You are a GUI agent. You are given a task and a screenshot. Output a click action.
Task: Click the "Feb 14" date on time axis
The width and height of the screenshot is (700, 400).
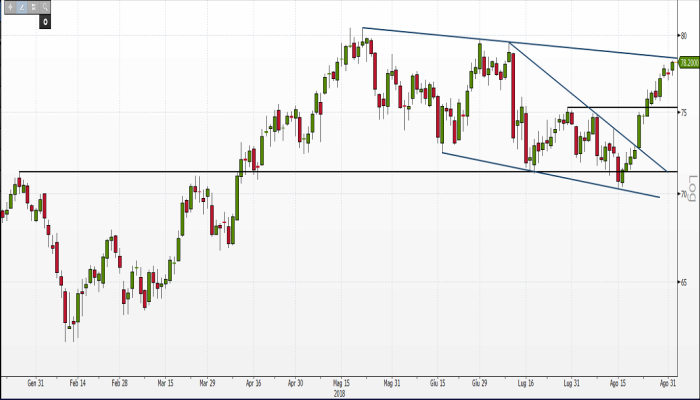[x=76, y=383]
